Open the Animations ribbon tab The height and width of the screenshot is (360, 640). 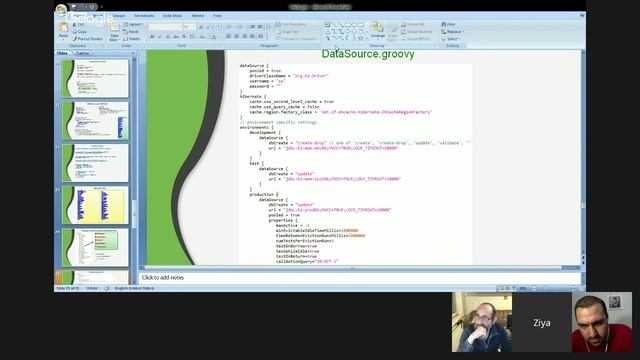pyautogui.click(x=144, y=16)
